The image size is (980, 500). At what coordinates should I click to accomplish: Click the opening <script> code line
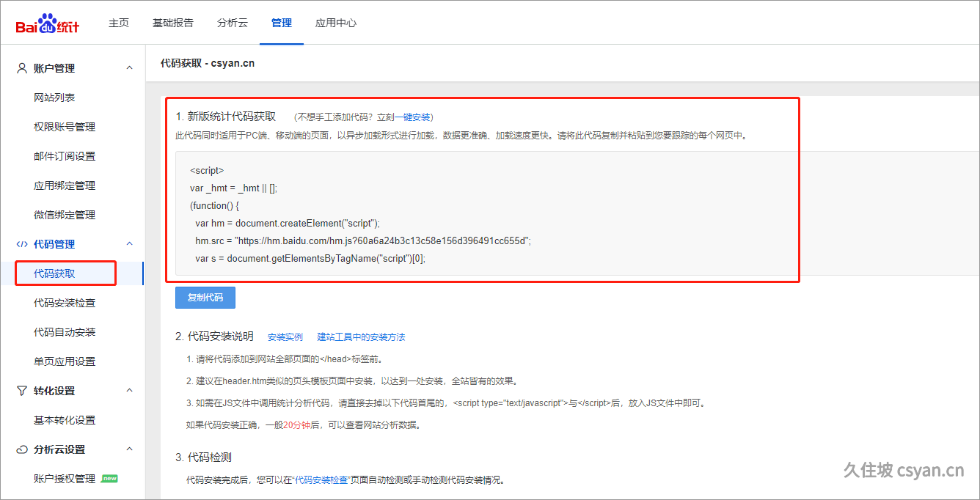pos(207,170)
